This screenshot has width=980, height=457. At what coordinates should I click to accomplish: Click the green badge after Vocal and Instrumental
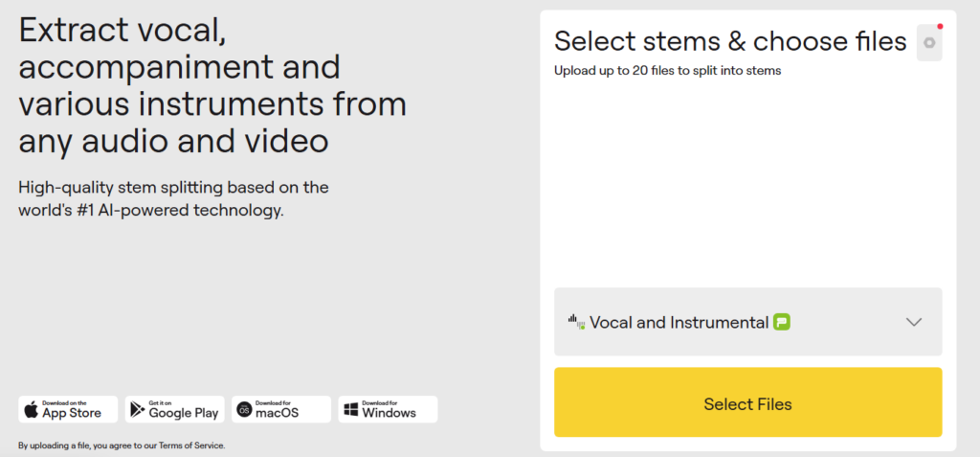click(782, 322)
